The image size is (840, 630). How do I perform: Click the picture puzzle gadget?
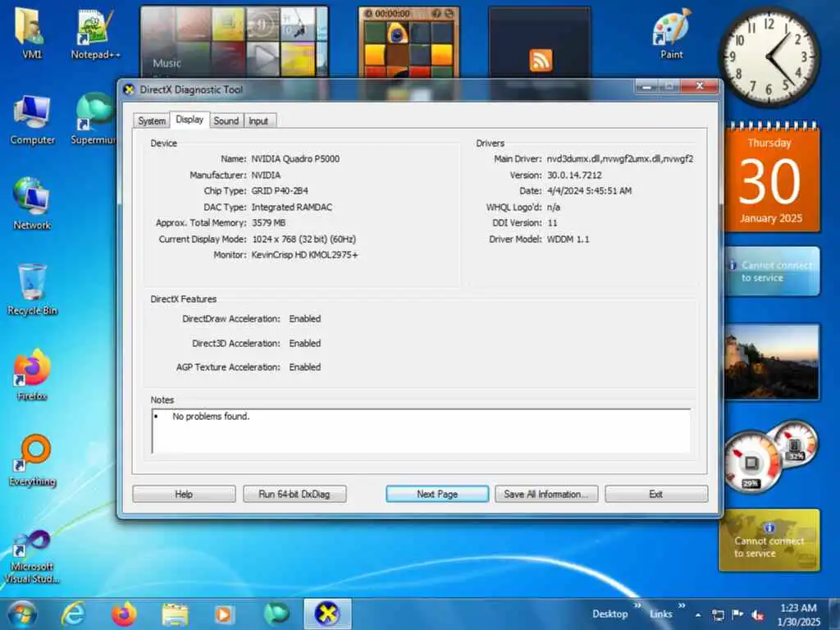tap(409, 43)
